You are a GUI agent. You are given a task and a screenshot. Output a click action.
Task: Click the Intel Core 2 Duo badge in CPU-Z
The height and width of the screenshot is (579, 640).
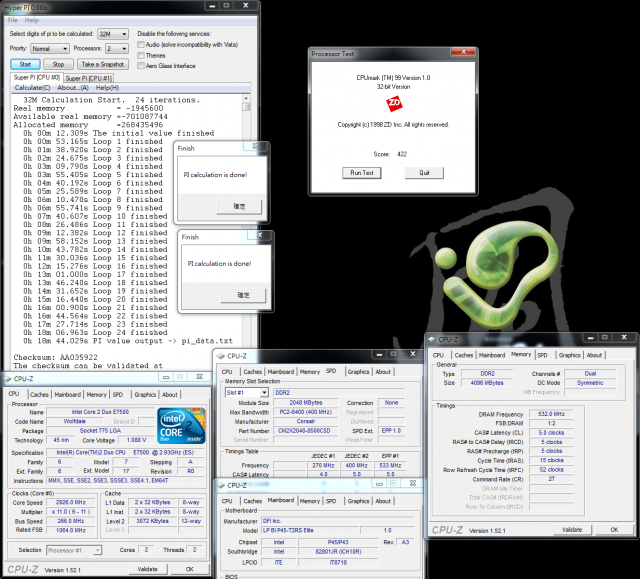pos(181,426)
